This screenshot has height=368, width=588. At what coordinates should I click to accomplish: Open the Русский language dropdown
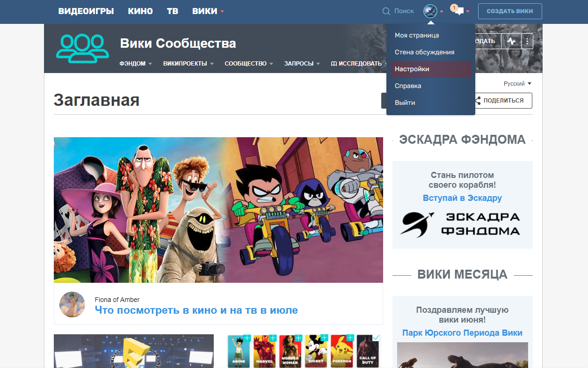click(517, 84)
